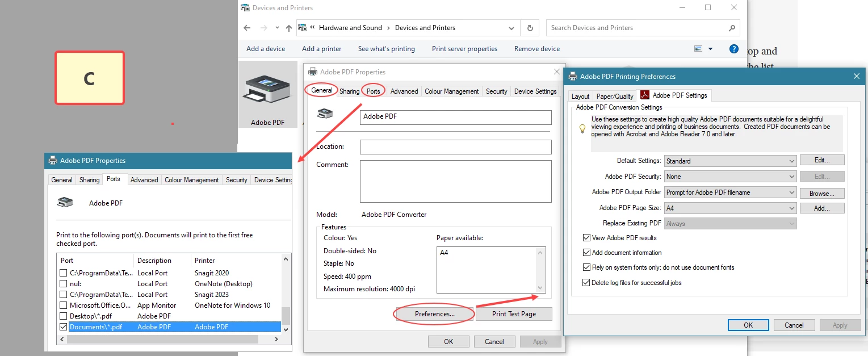Click the port list vertical scrollbar

(286, 294)
